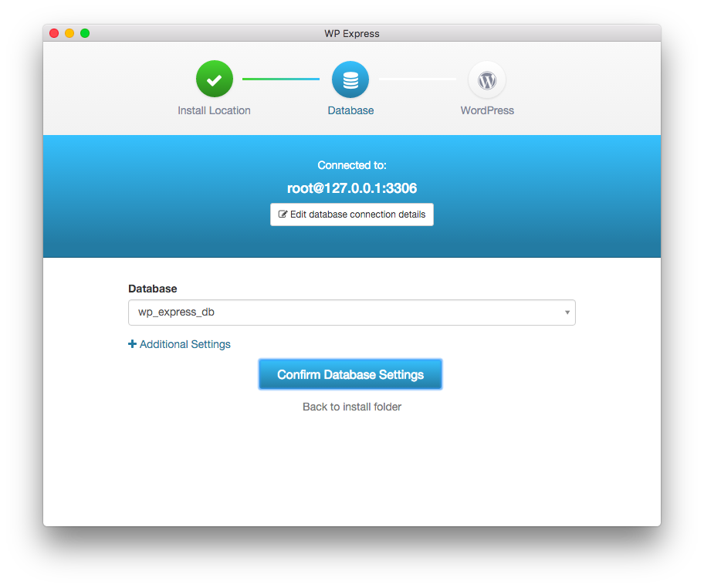The width and height of the screenshot is (704, 588).
Task: Click the green checkmark Install Location icon
Action: tap(214, 79)
